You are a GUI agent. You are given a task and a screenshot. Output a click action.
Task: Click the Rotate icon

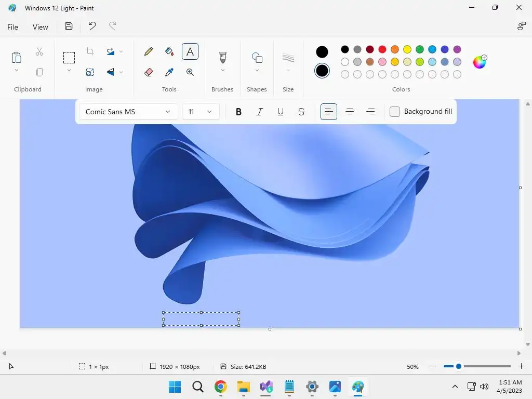click(x=111, y=51)
